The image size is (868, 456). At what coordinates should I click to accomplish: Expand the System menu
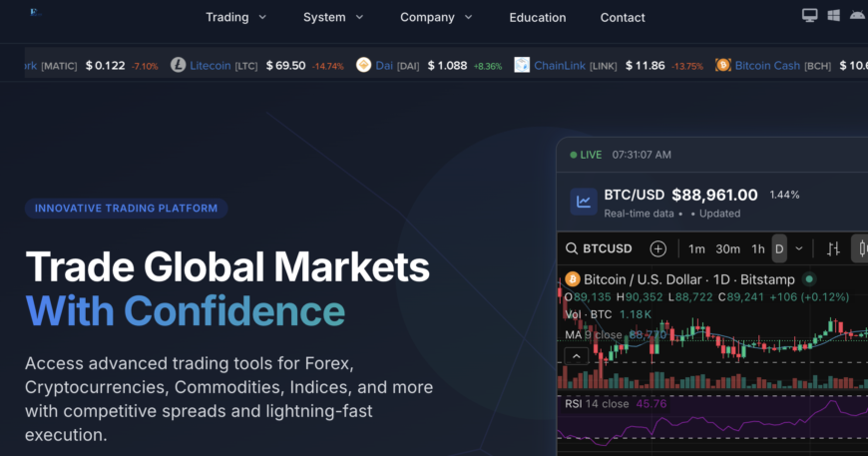point(333,17)
